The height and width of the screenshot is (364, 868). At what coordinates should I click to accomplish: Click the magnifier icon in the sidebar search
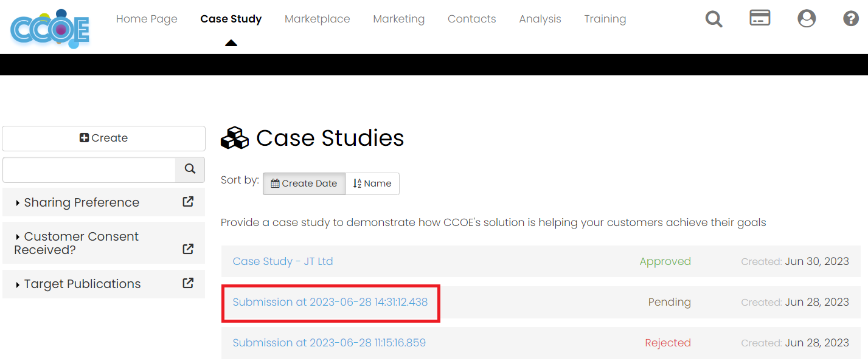(x=190, y=170)
